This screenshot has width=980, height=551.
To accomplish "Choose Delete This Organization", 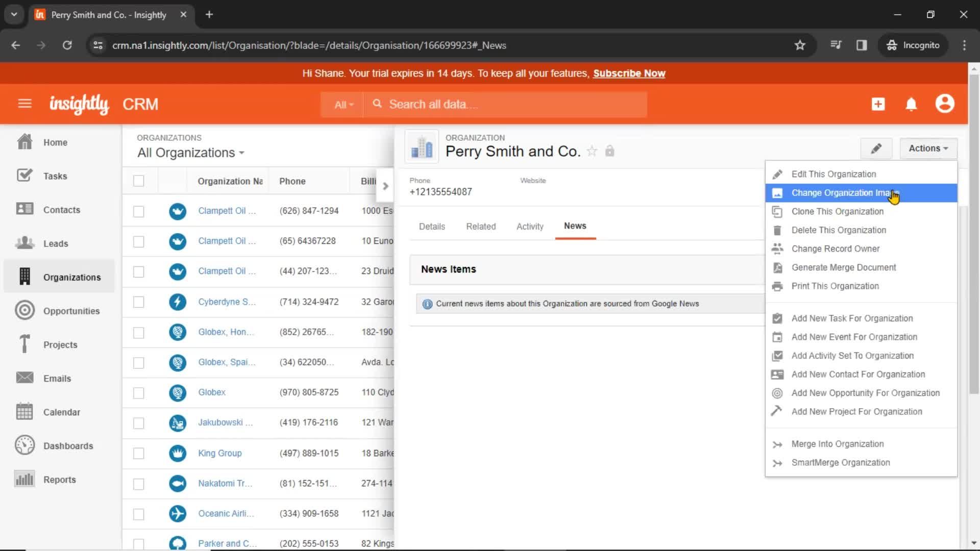I will coord(861,230).
